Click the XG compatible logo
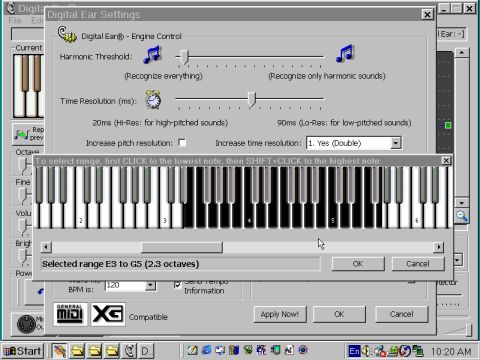The width and height of the screenshot is (480, 360). [x=108, y=314]
